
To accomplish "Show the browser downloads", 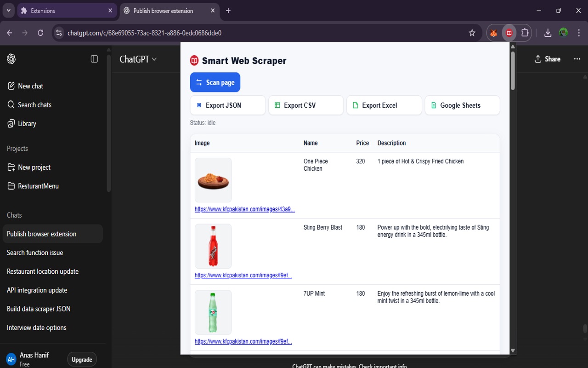I will 548,33.
